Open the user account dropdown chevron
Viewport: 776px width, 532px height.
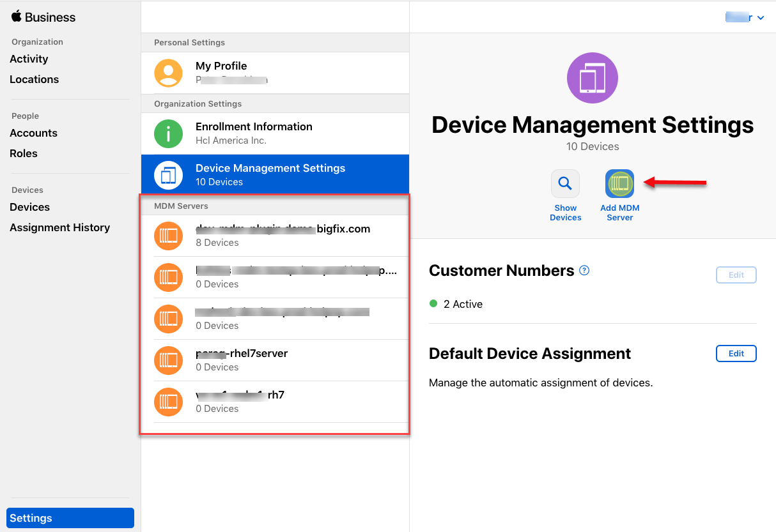[x=760, y=19]
